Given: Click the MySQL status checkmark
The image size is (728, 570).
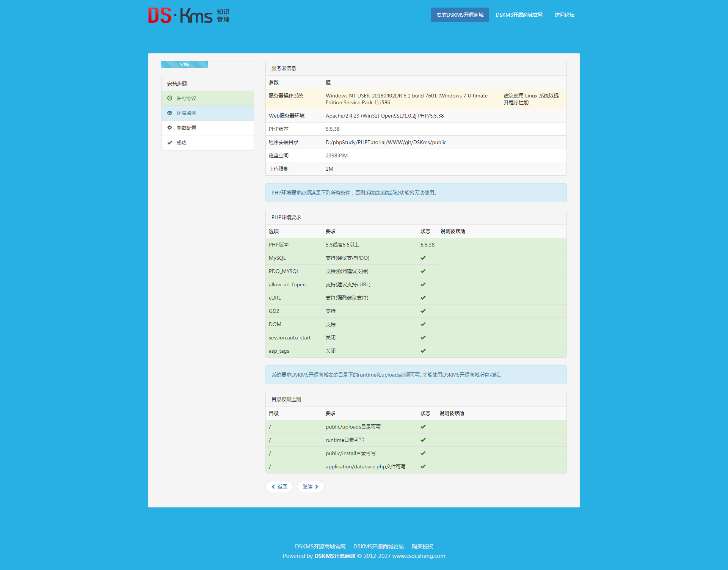Looking at the screenshot, I should coord(423,258).
